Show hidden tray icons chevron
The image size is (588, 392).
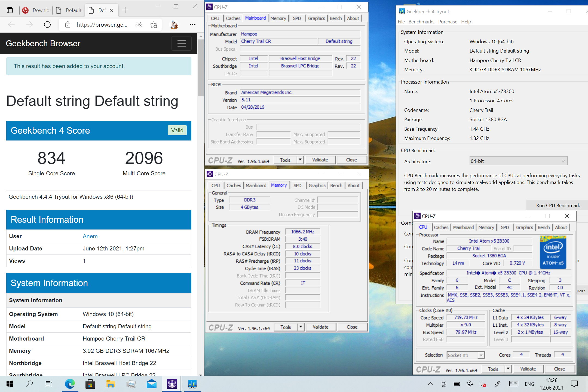[x=430, y=384]
